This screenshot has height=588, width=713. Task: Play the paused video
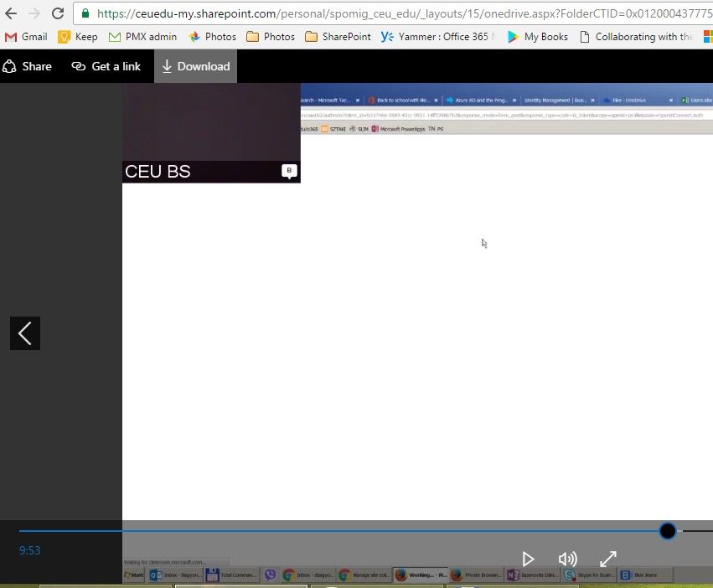coord(529,559)
